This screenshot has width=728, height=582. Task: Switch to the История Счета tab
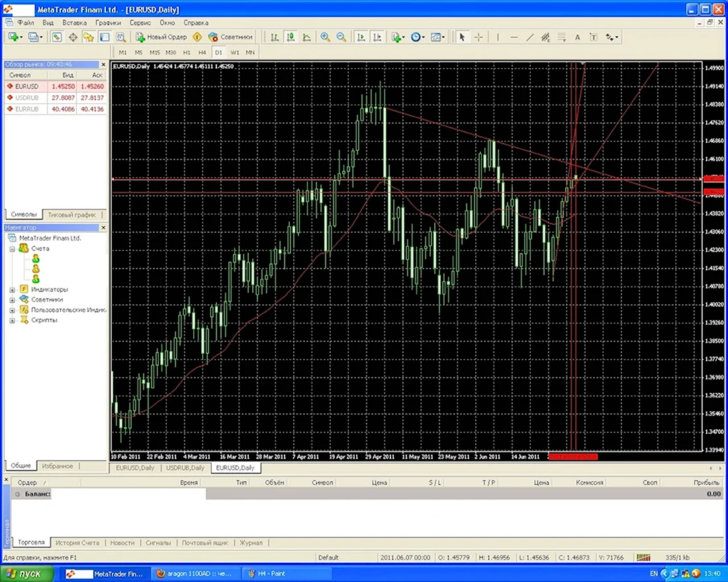tap(77, 542)
